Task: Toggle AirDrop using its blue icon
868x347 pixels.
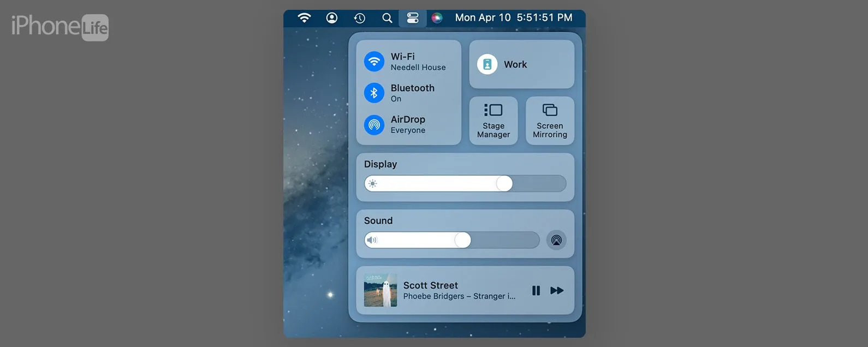Action: (374, 125)
